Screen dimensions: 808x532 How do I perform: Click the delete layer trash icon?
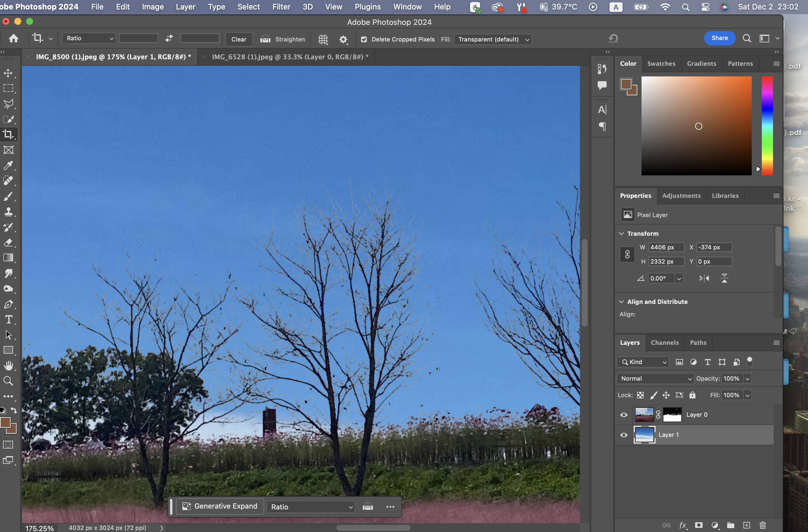[762, 525]
